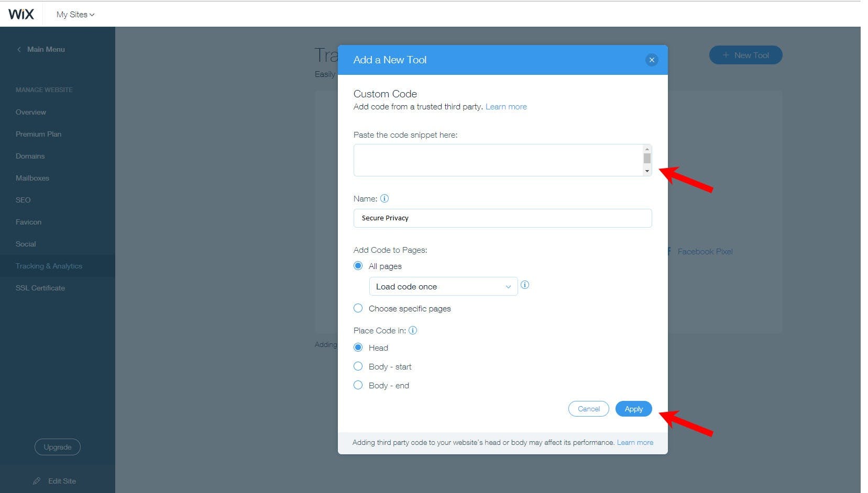Select Choose specific pages option
Viewport: 868px width, 493px height.
(358, 308)
